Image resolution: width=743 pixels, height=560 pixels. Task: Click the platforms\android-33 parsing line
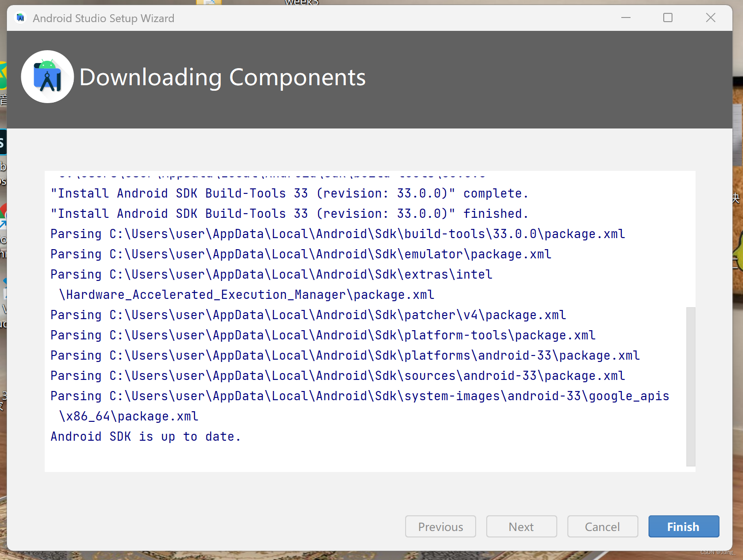pyautogui.click(x=345, y=356)
